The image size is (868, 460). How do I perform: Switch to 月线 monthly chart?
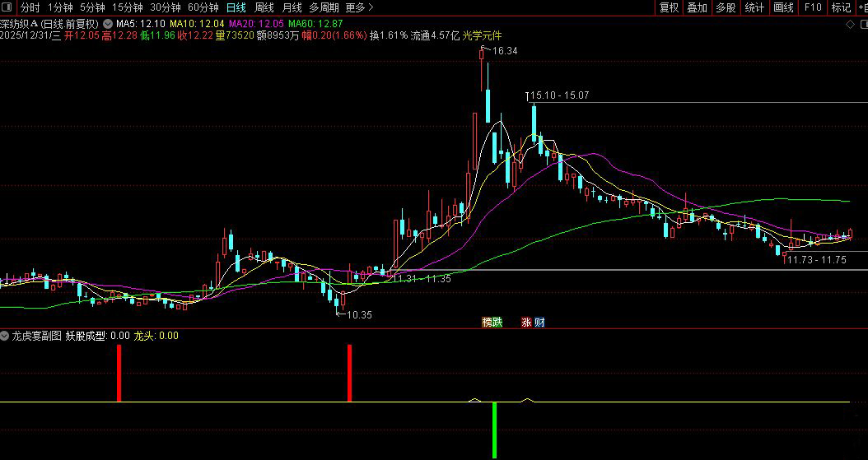[292, 7]
